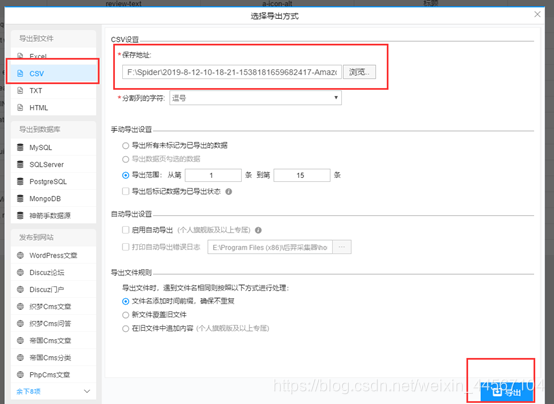The image size is (554, 404).
Task: Click the 帝国Cms文章 globe icon
Action: [x=20, y=340]
